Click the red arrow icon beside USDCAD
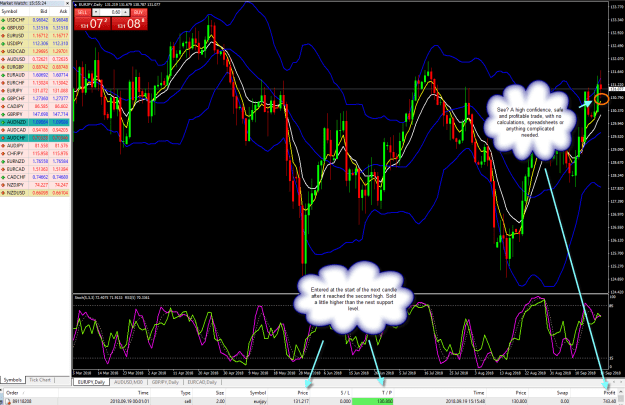The image size is (625, 405). (3, 51)
